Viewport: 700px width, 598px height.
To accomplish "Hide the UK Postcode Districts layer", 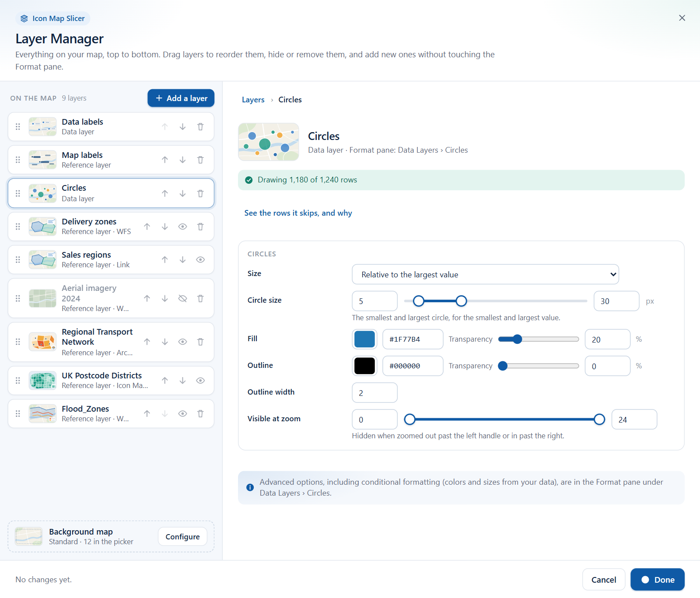I will 200,381.
